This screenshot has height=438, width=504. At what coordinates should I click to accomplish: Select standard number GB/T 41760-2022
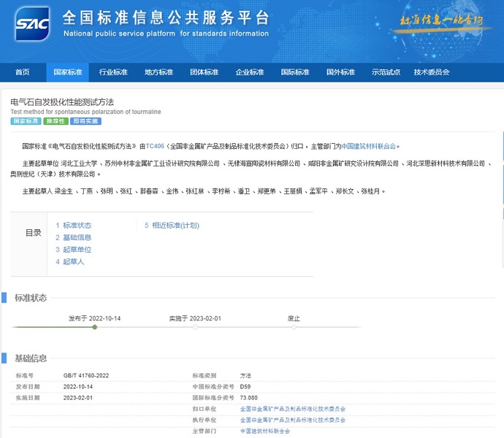click(x=86, y=376)
